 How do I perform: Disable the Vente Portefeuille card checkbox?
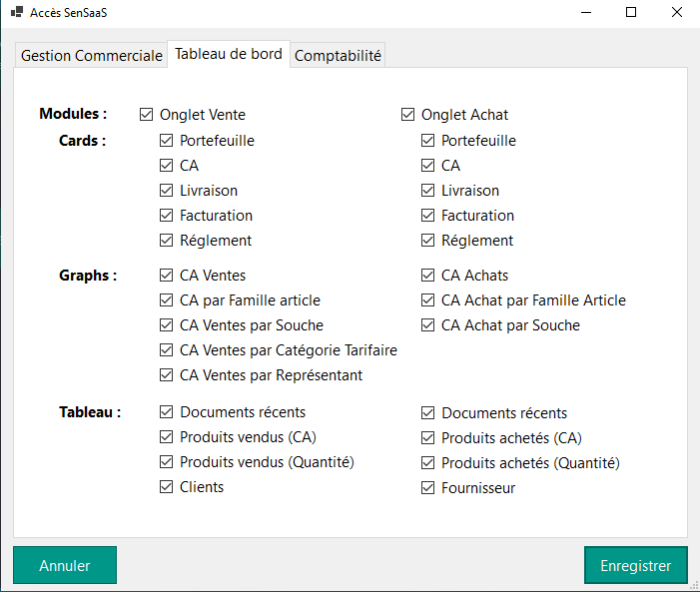tap(167, 141)
